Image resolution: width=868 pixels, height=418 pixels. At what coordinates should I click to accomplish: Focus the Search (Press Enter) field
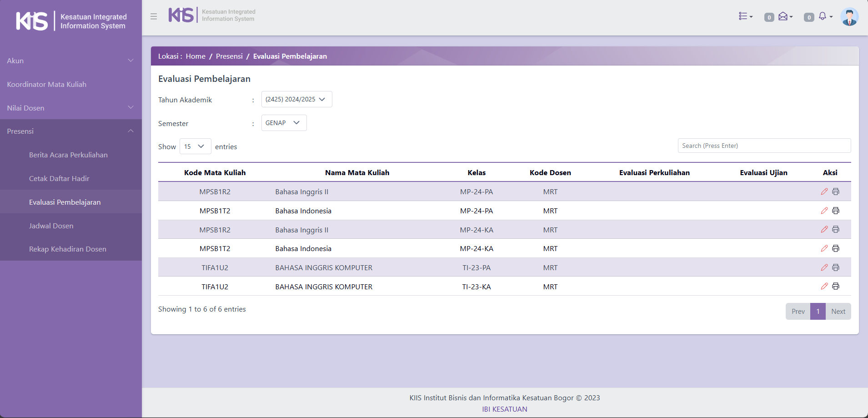click(x=764, y=146)
